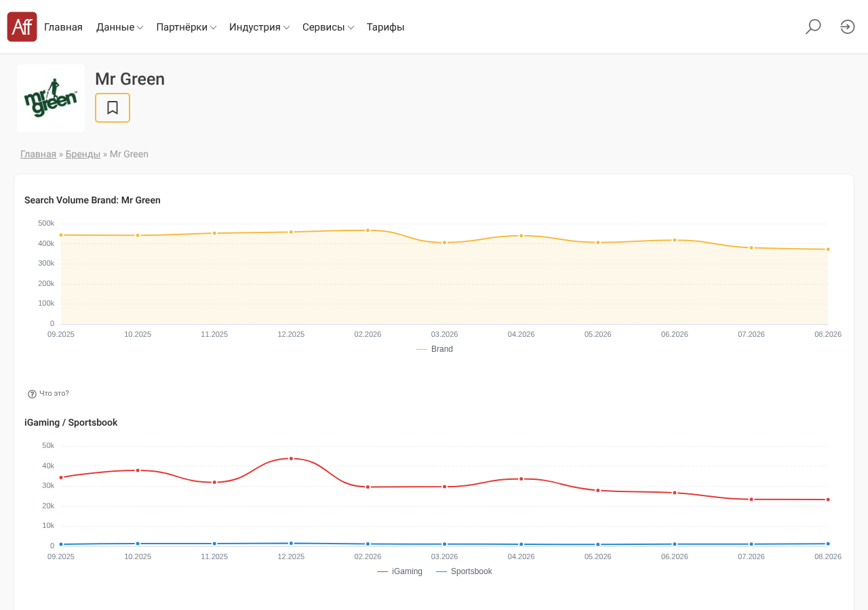Image resolution: width=868 pixels, height=610 pixels.
Task: Bookmark the Mr Green brand
Action: tap(113, 108)
